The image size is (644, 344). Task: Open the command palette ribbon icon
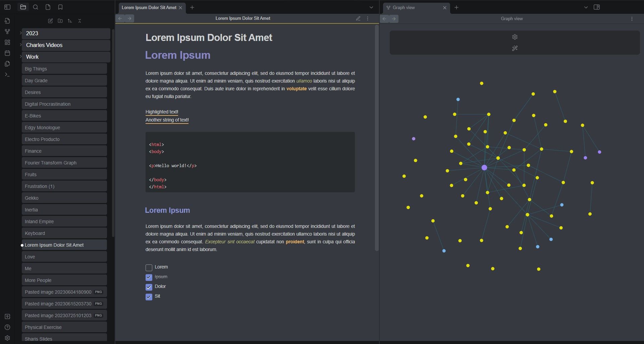(7, 75)
